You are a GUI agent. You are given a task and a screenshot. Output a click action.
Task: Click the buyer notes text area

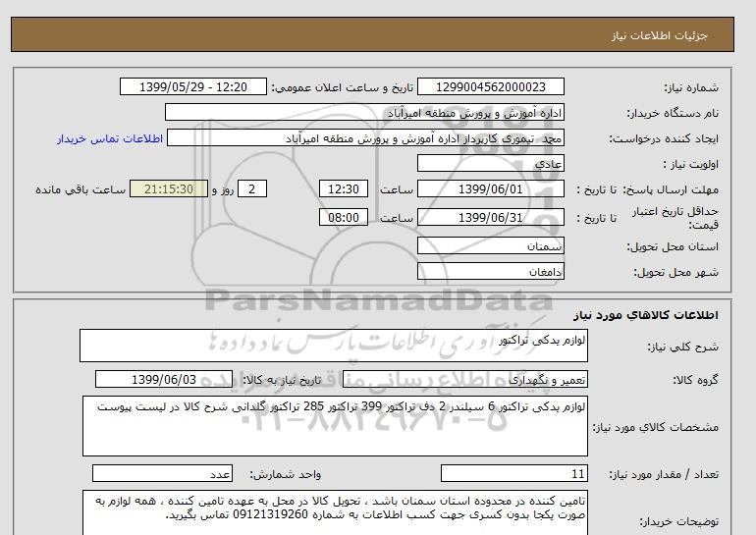tap(335, 512)
